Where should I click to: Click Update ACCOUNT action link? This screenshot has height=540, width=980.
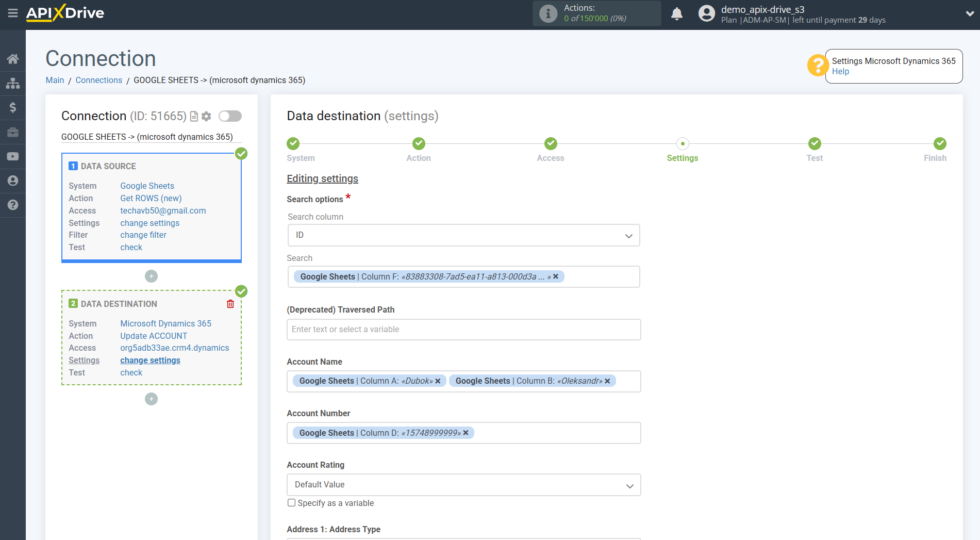click(154, 336)
